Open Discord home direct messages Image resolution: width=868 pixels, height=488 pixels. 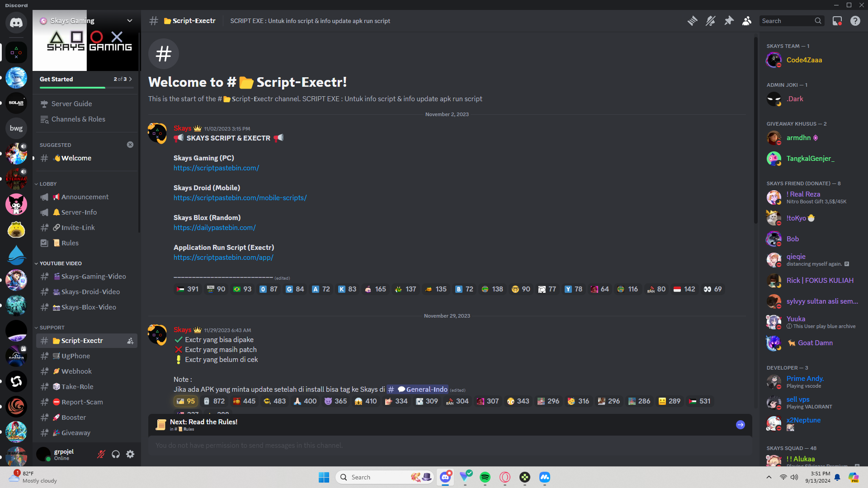16,23
